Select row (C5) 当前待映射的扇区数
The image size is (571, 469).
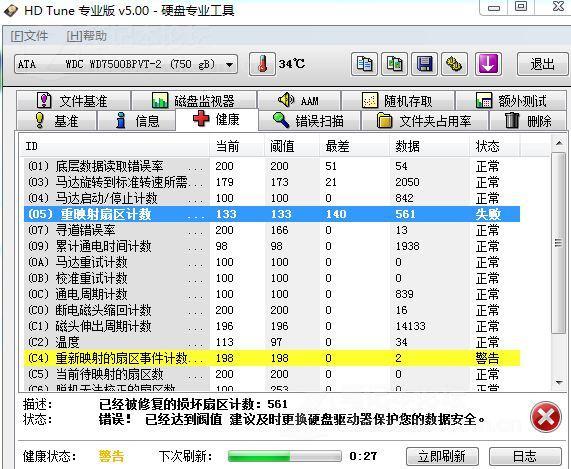pyautogui.click(x=272, y=374)
